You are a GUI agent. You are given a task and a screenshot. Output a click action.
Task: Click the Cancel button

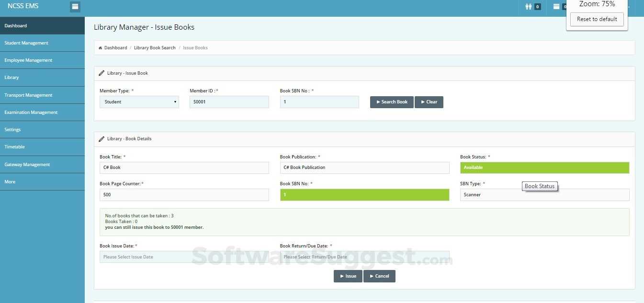click(379, 276)
